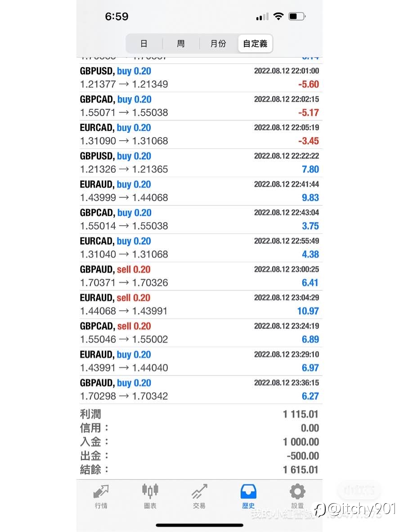Image resolution: width=399 pixels, height=532 pixels.
Task: Open the 交易 trade arrow icon
Action: click(199, 491)
